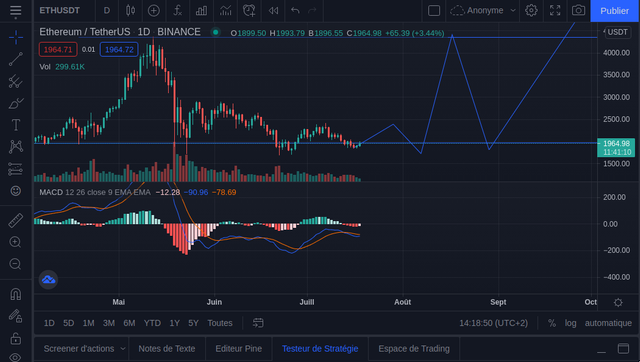Open the D timeframe interval selector
640x362 pixels.
[x=107, y=11]
